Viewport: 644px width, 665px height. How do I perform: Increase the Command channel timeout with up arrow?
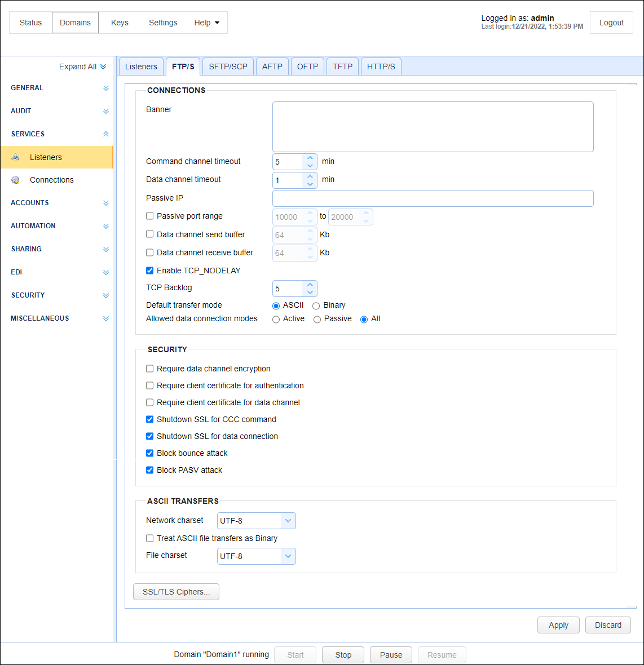tap(310, 158)
